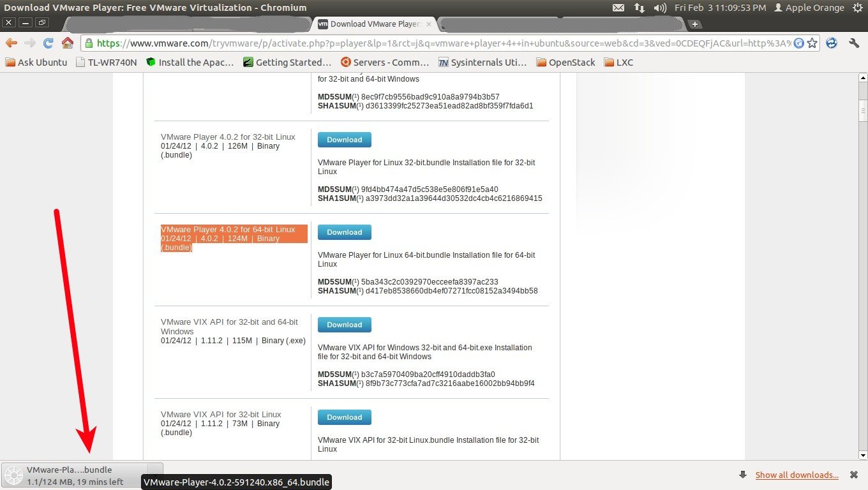This screenshot has height=490, width=868.
Task: Close the downloads bar with X
Action: pyautogui.click(x=853, y=475)
